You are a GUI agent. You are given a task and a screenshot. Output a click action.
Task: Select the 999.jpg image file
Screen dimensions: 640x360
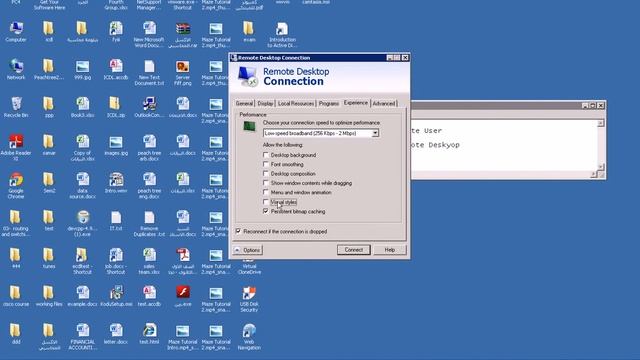tap(82, 69)
